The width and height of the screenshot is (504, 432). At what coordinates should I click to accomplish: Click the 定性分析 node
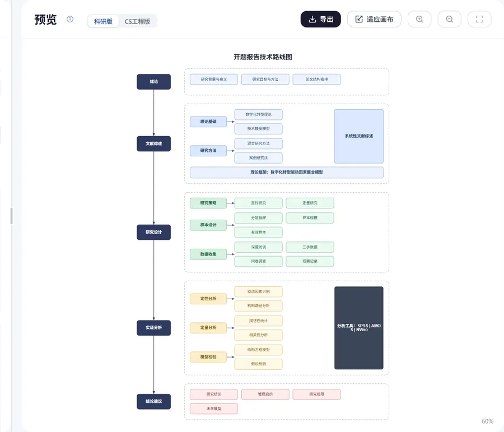coord(208,299)
